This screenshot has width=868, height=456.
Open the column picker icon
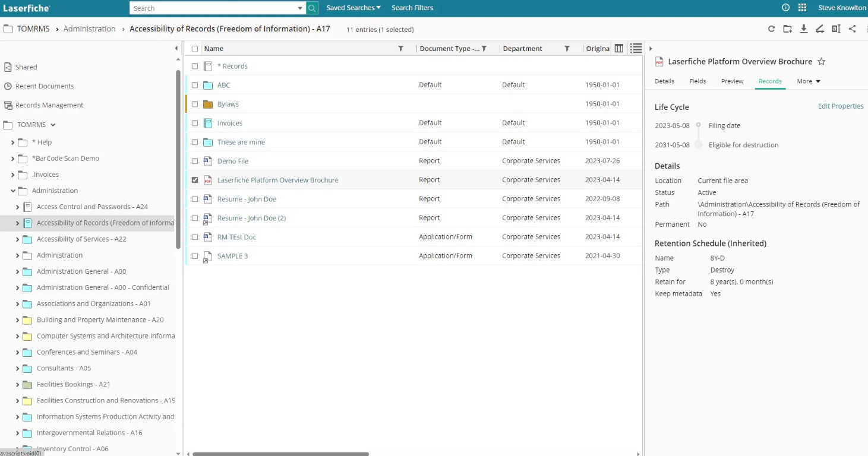[x=618, y=49]
